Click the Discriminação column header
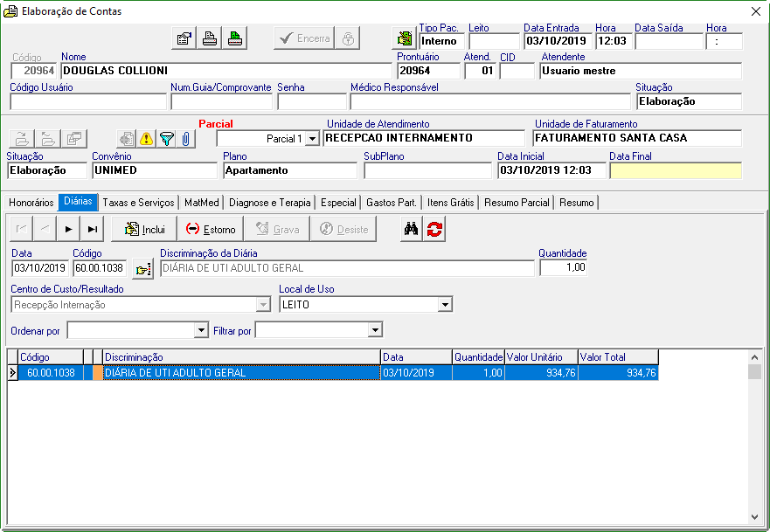 tap(241, 357)
